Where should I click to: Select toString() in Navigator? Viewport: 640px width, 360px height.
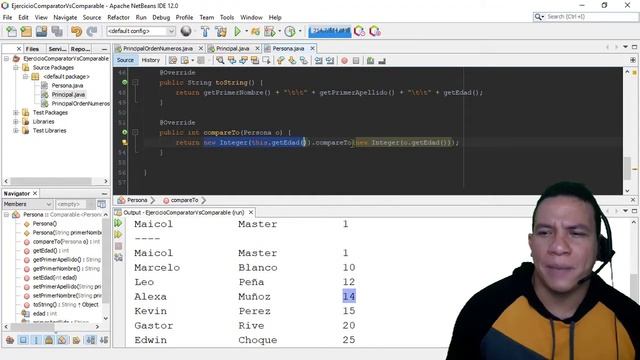[x=65, y=304]
